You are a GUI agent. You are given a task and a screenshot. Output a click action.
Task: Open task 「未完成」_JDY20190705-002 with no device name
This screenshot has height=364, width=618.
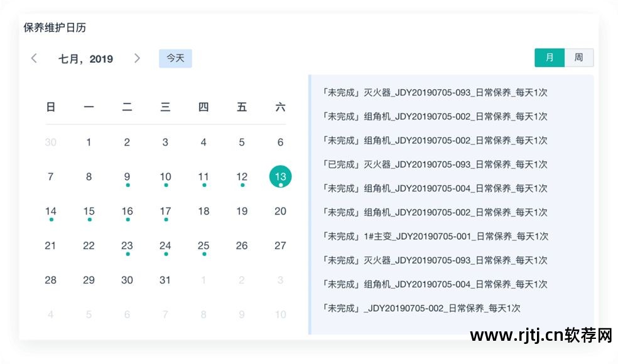pyautogui.click(x=421, y=308)
